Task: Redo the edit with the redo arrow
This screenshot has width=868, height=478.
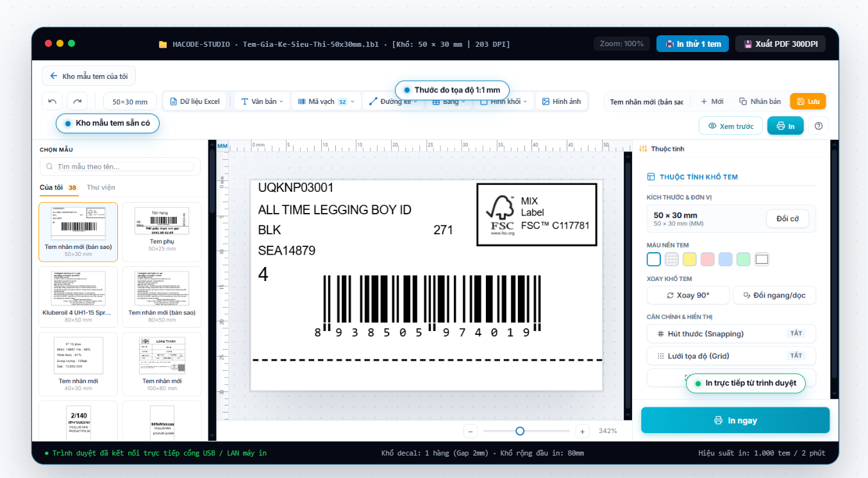Action: point(77,101)
